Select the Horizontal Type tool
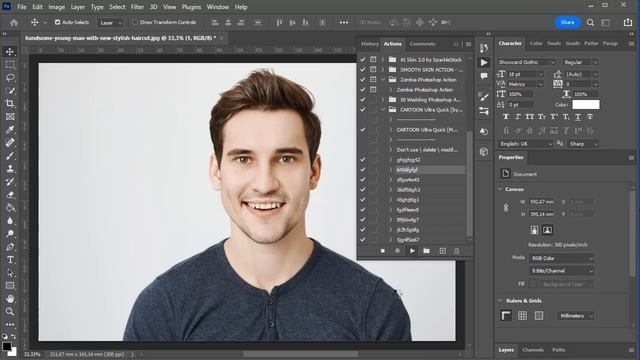The height and width of the screenshot is (360, 640). [10, 260]
